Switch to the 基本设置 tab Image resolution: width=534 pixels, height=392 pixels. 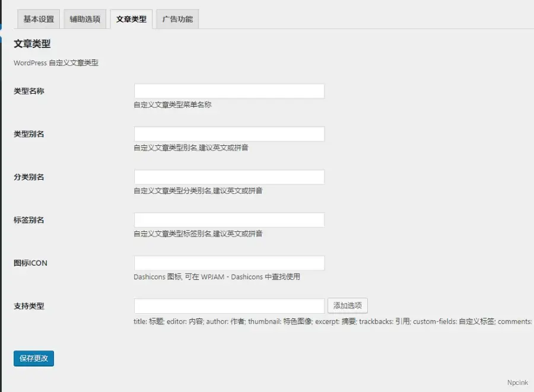pyautogui.click(x=38, y=19)
